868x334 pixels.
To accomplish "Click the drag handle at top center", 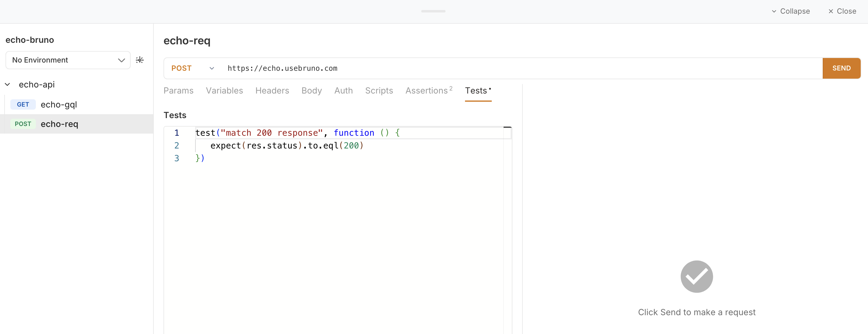I will click(433, 11).
